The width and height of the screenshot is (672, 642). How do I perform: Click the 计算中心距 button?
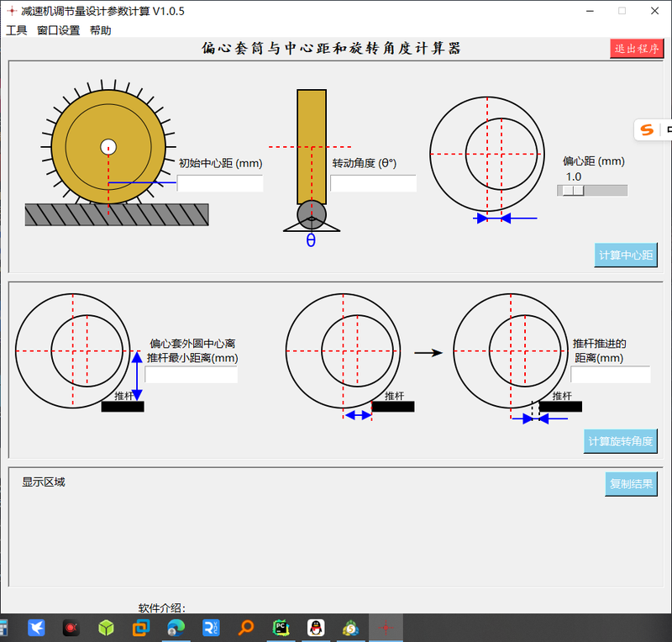coord(626,255)
